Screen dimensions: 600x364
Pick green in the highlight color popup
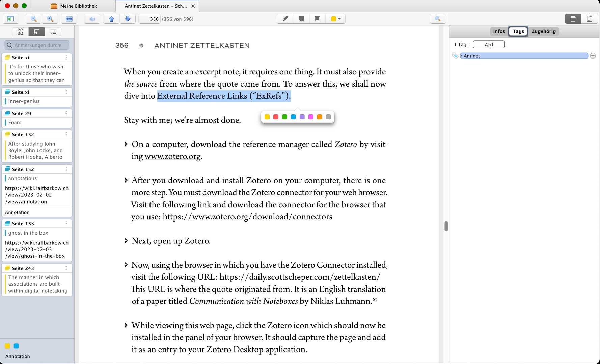pos(284,117)
